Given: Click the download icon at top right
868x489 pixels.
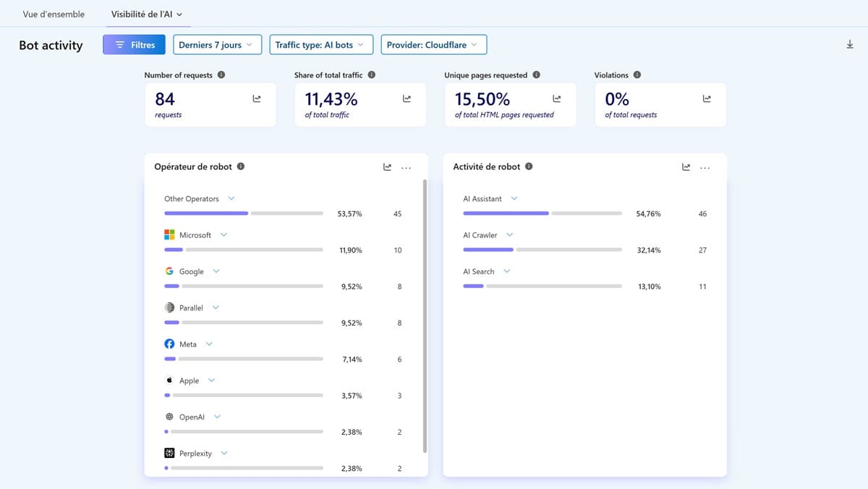Looking at the screenshot, I should tap(850, 45).
